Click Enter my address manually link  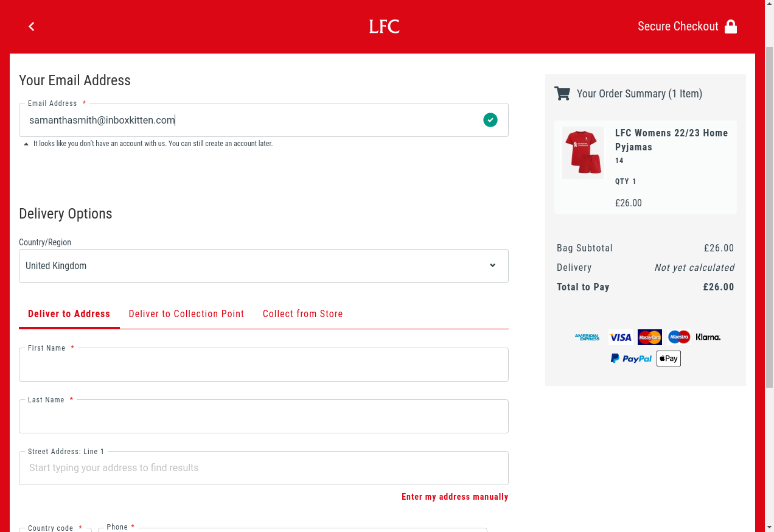455,497
